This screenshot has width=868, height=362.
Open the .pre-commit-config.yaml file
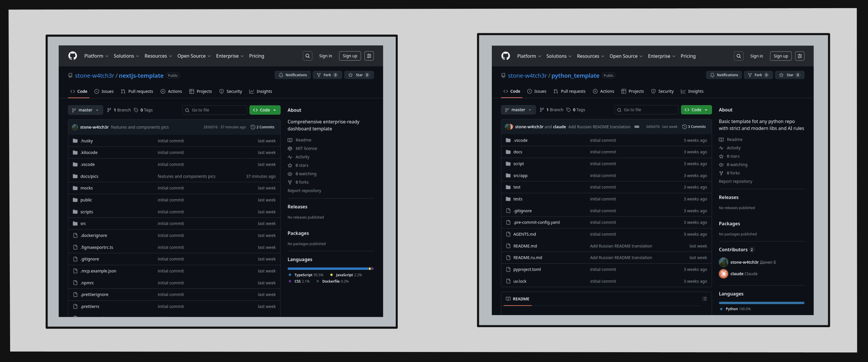pos(536,223)
